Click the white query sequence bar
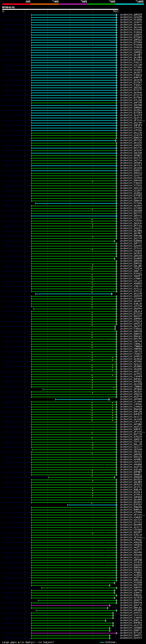 (60, 10)
